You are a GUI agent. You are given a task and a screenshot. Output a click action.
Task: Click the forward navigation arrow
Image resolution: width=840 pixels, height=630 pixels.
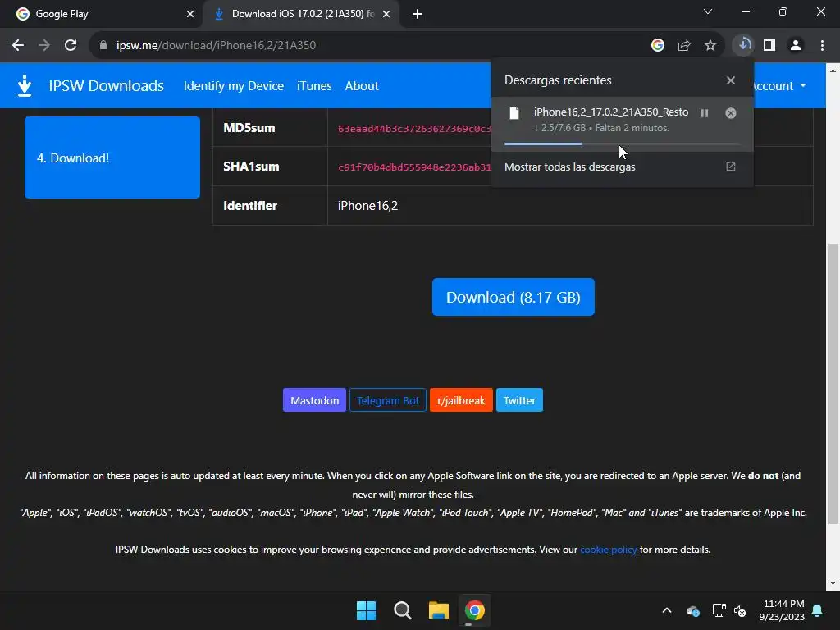tap(44, 46)
